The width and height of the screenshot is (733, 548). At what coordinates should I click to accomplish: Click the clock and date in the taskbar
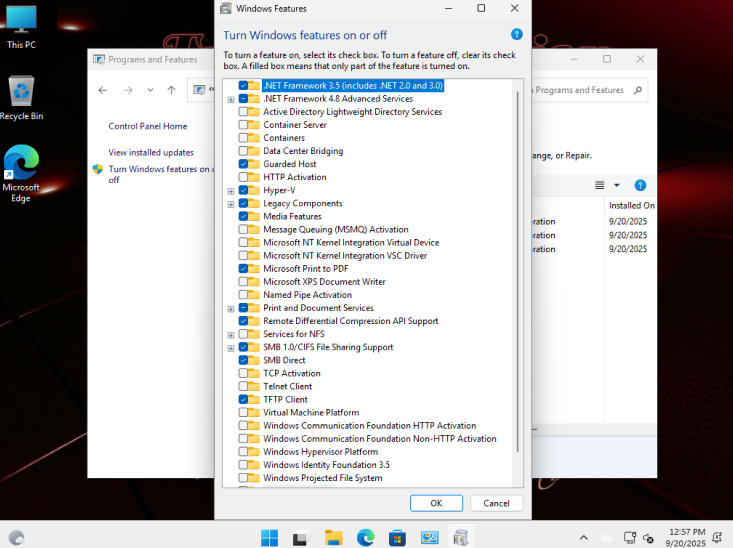[x=685, y=538]
